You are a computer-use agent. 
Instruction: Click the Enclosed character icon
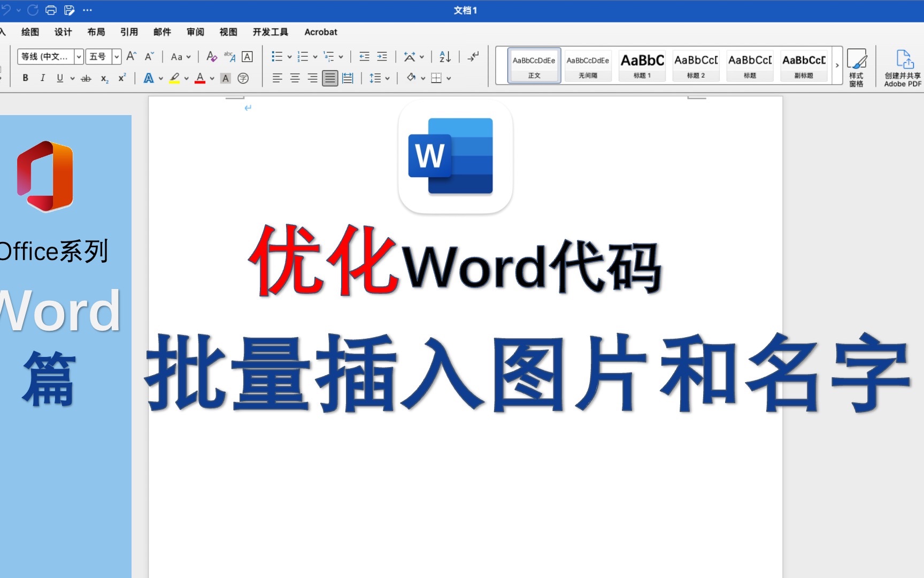243,78
